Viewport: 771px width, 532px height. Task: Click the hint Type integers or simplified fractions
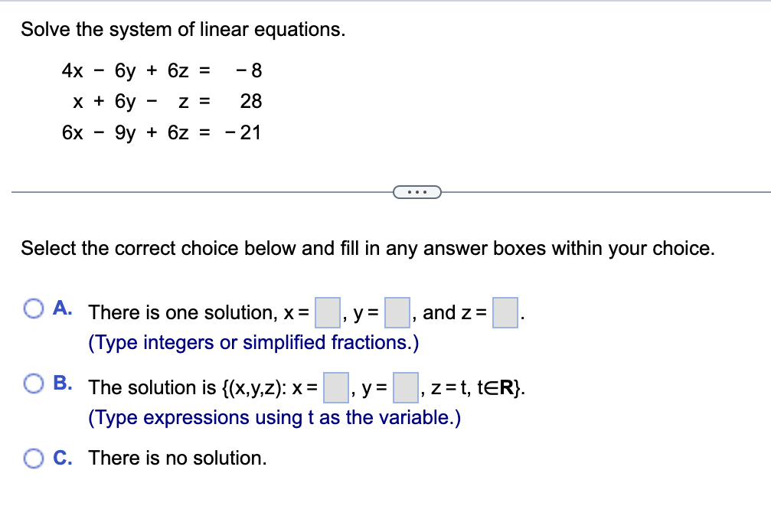[253, 342]
